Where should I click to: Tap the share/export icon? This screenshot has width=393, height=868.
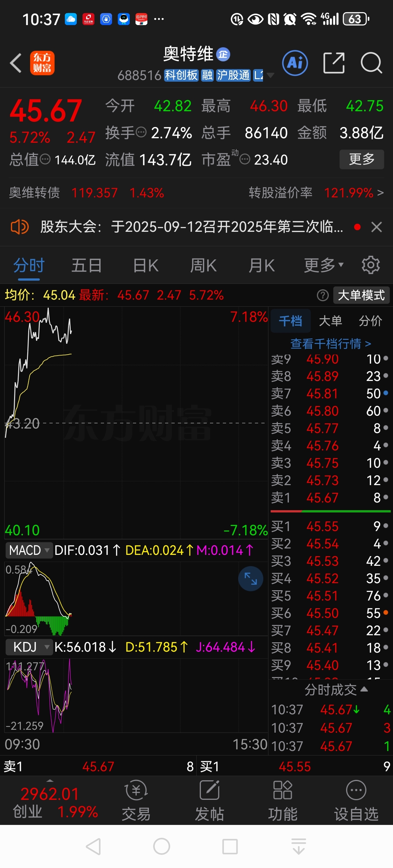click(x=334, y=63)
